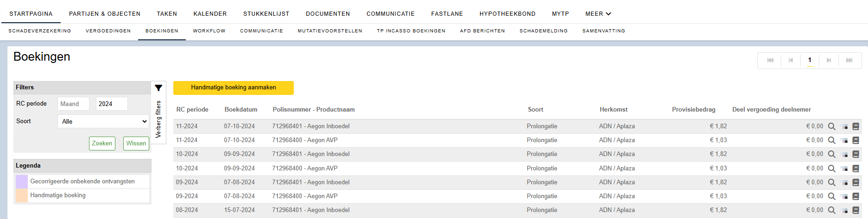Image resolution: width=868 pixels, height=219 pixels.
Task: Click the Zoeken button
Action: (x=102, y=144)
